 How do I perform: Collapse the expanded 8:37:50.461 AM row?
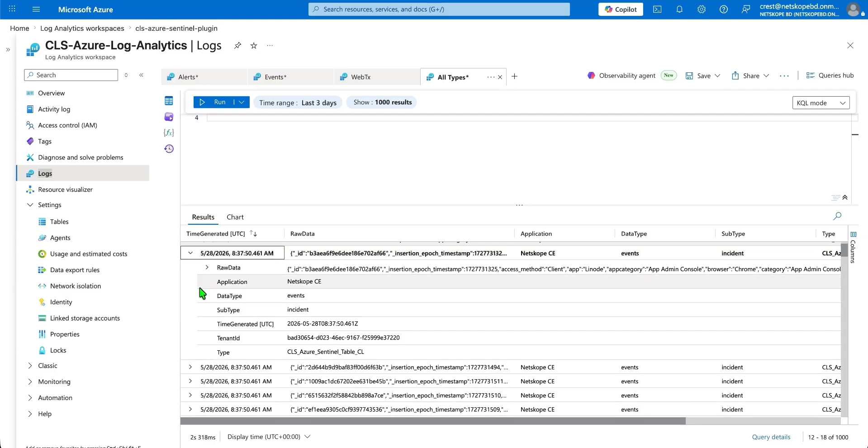point(190,253)
